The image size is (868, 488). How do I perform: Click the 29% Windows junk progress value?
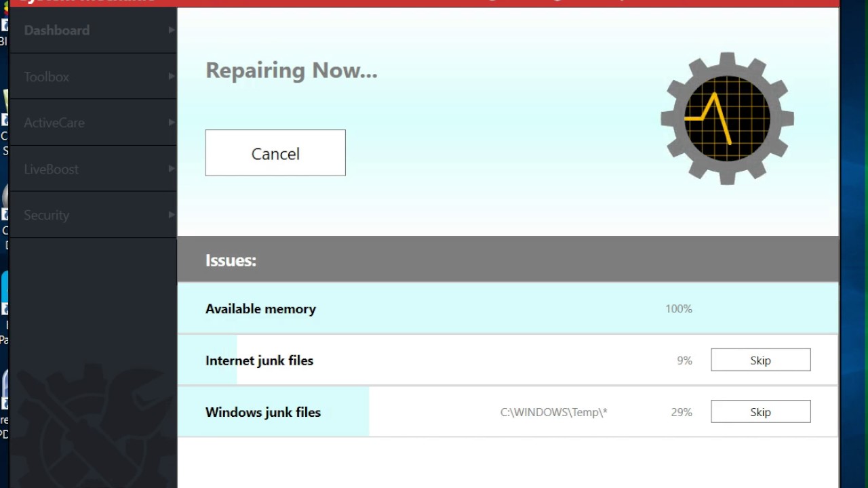pyautogui.click(x=682, y=412)
